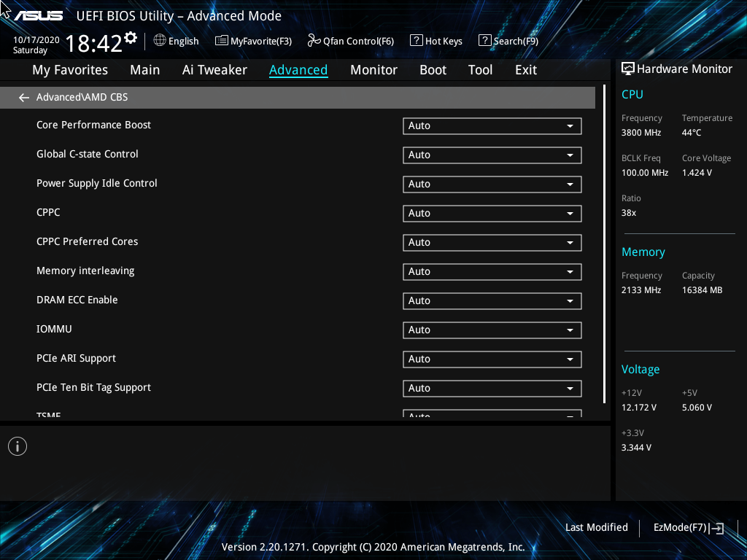
Task: Select the Advanced tab
Action: point(298,70)
